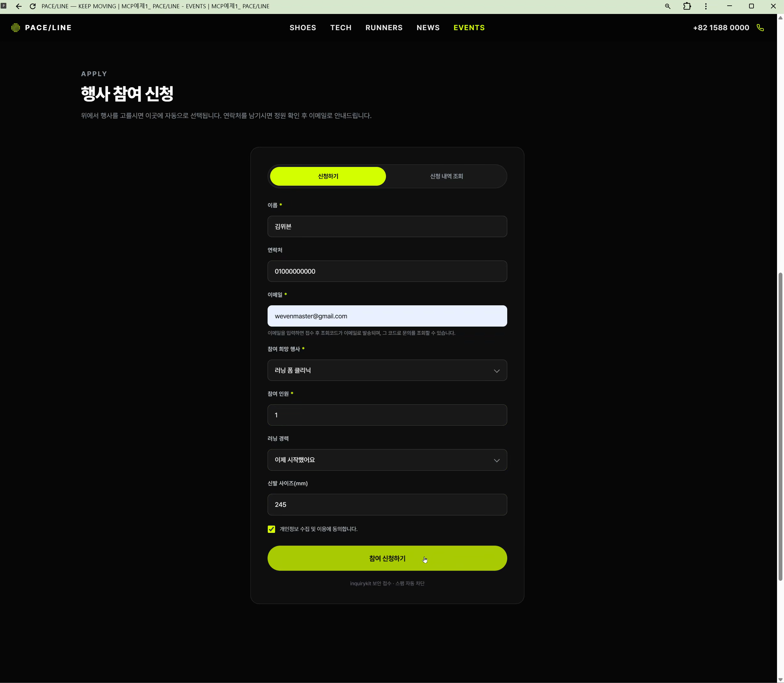The width and height of the screenshot is (784, 683).
Task: Open the zoom magnifier icon in title bar
Action: (x=668, y=6)
